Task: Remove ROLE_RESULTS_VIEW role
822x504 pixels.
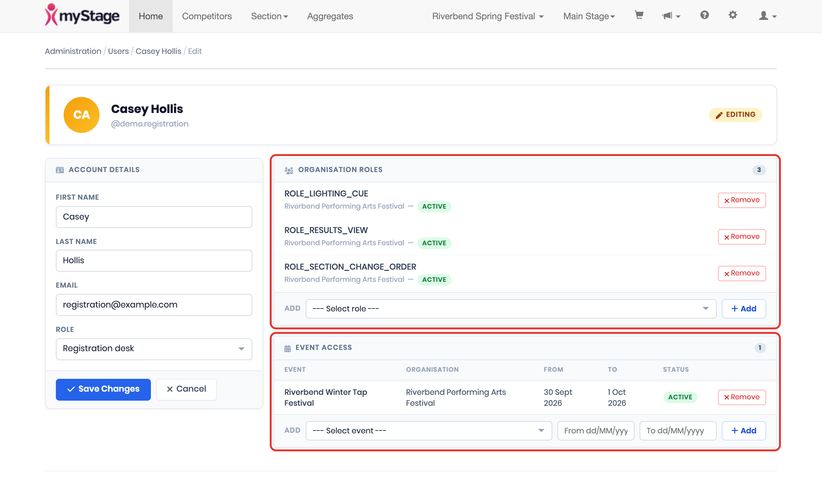Action: tap(742, 237)
